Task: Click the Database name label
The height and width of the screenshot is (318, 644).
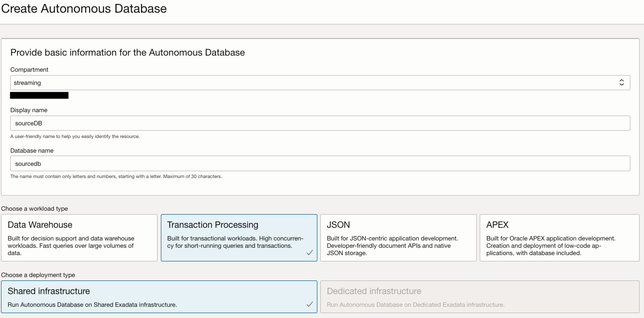Action: coord(32,151)
